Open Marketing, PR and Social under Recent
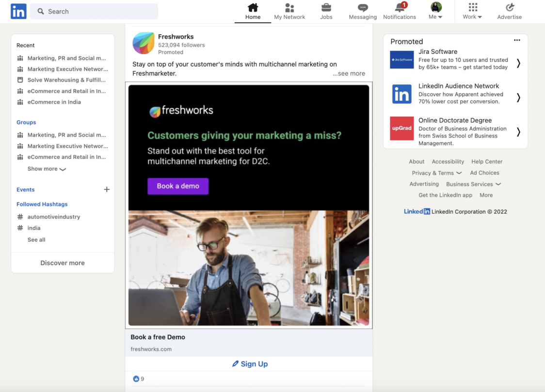This screenshot has width=545, height=392. [x=67, y=58]
